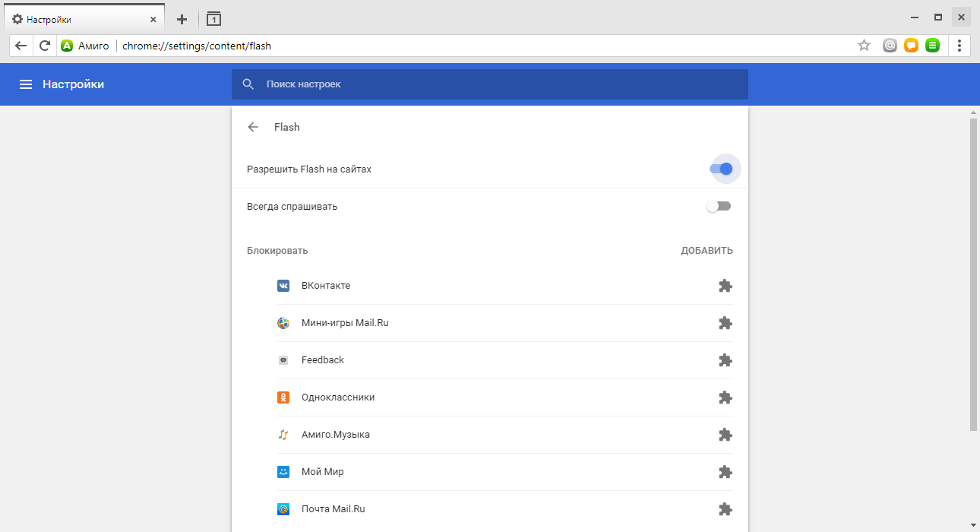Click the ВКонтакте site logo
980x532 pixels.
click(x=283, y=286)
